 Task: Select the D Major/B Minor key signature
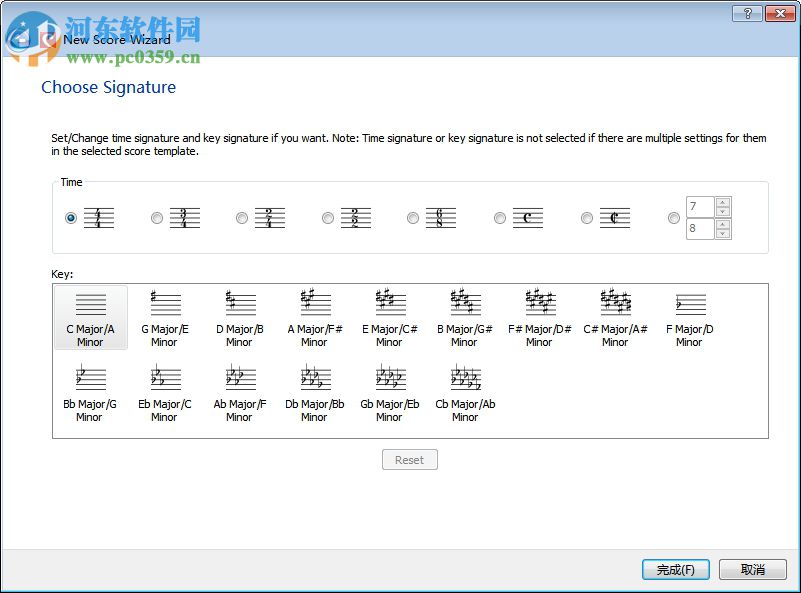[239, 315]
